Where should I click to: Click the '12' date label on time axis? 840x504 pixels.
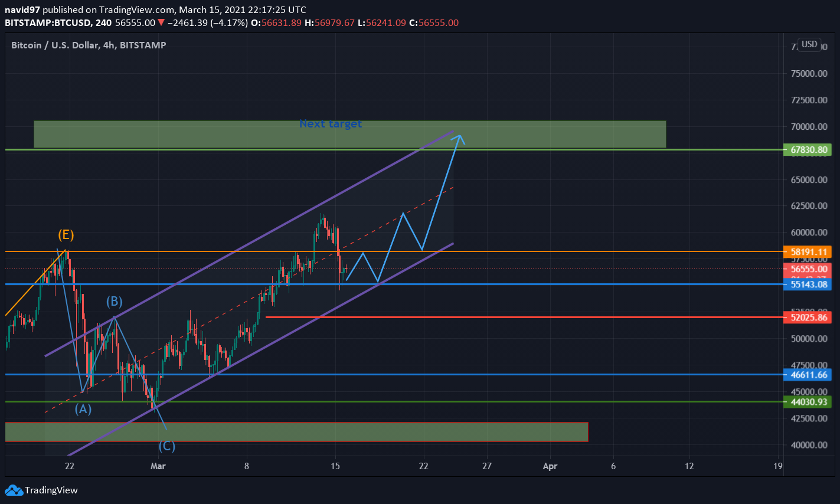(689, 466)
